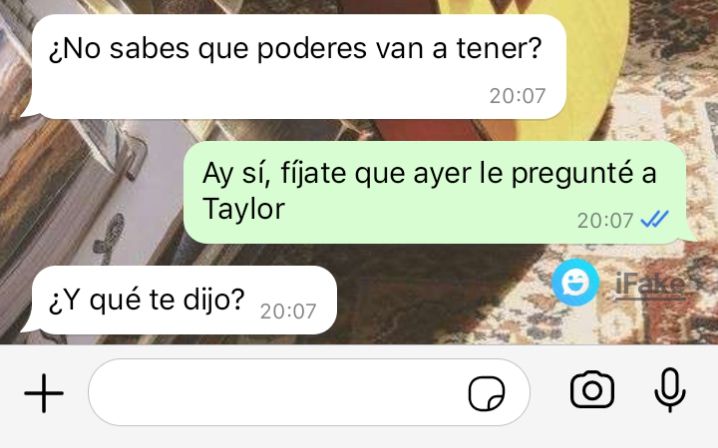The height and width of the screenshot is (448, 718).
Task: Click the blue double-check read receipt
Action: click(x=655, y=219)
